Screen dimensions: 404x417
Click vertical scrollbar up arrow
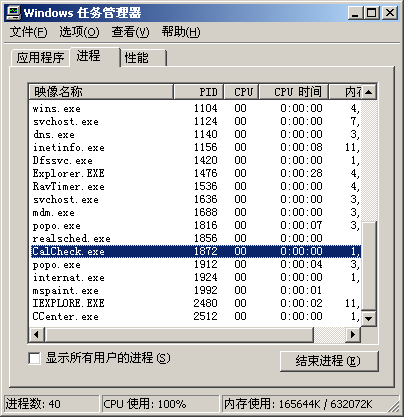click(x=369, y=92)
